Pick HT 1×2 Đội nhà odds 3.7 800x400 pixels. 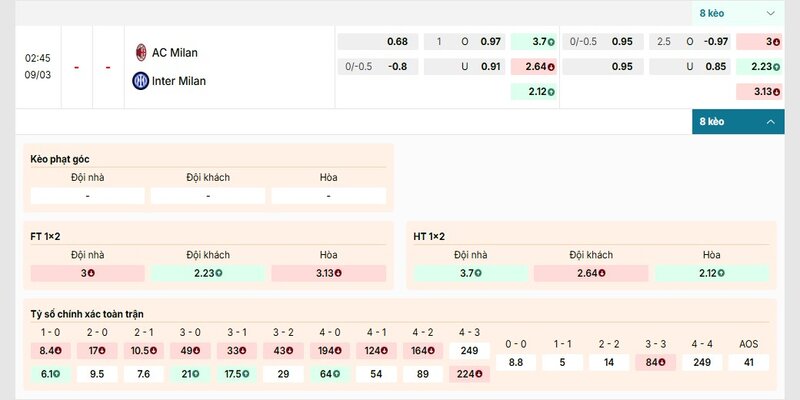click(470, 273)
